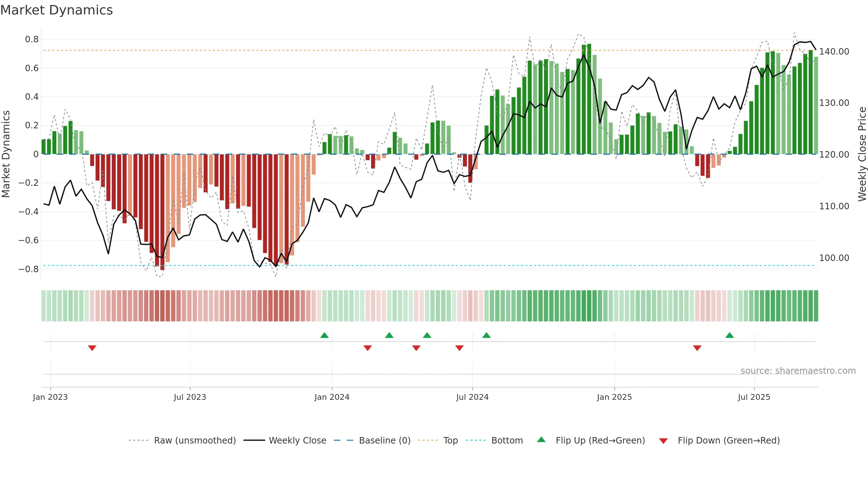Toggle Flip Up (Red→Green) legend entry
The height and width of the screenshot is (488, 868).
click(x=591, y=440)
